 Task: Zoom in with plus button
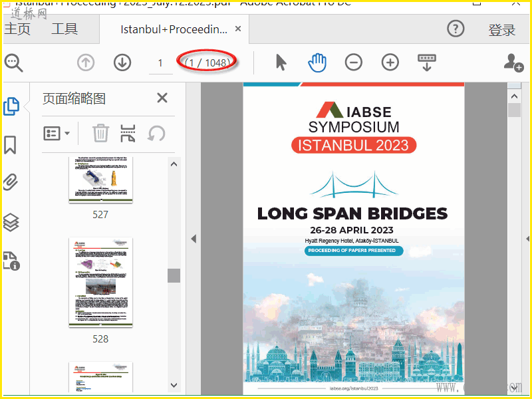[390, 63]
